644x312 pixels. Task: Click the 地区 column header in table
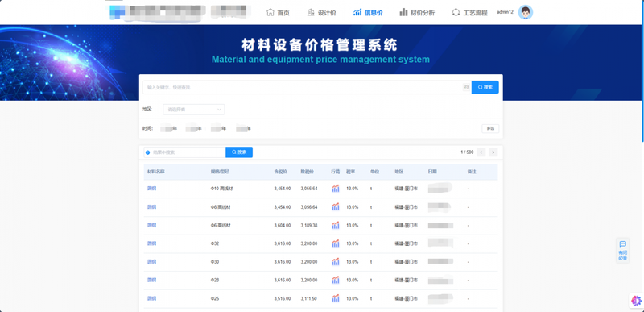398,172
